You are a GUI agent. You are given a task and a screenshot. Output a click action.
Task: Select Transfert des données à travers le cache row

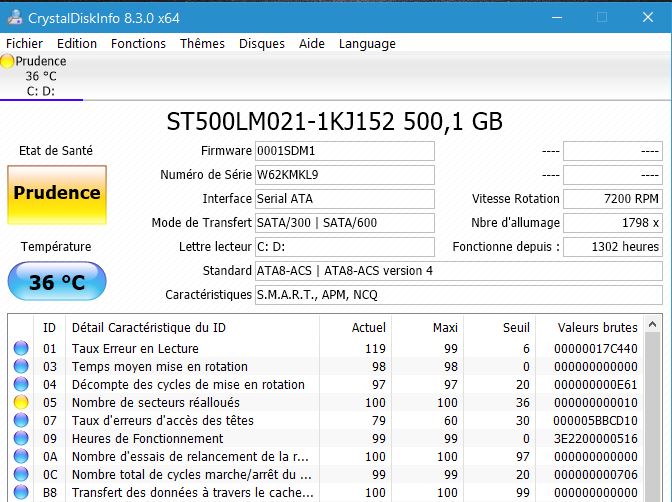tap(326, 493)
